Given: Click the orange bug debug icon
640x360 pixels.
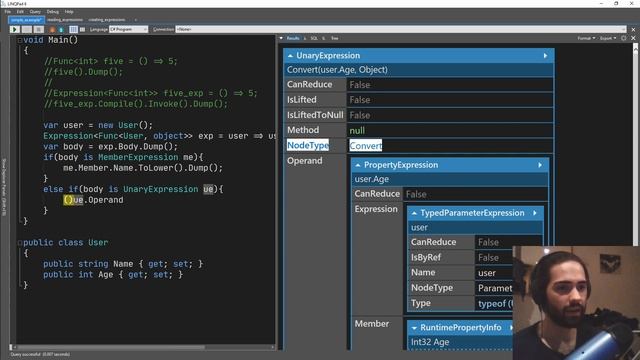Looking at the screenshot, I should (x=52, y=29).
